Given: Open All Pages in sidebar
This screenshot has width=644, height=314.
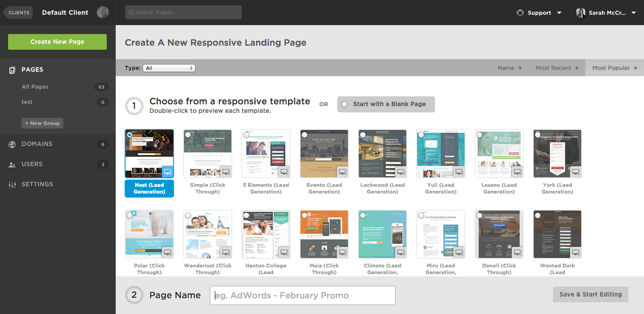Looking at the screenshot, I should click(35, 87).
